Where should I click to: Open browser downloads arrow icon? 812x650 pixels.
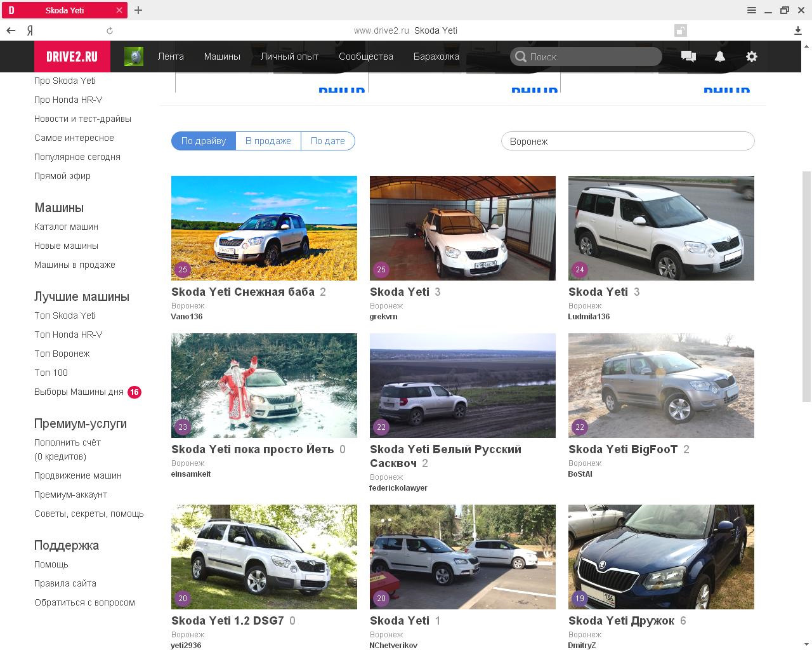coord(798,30)
